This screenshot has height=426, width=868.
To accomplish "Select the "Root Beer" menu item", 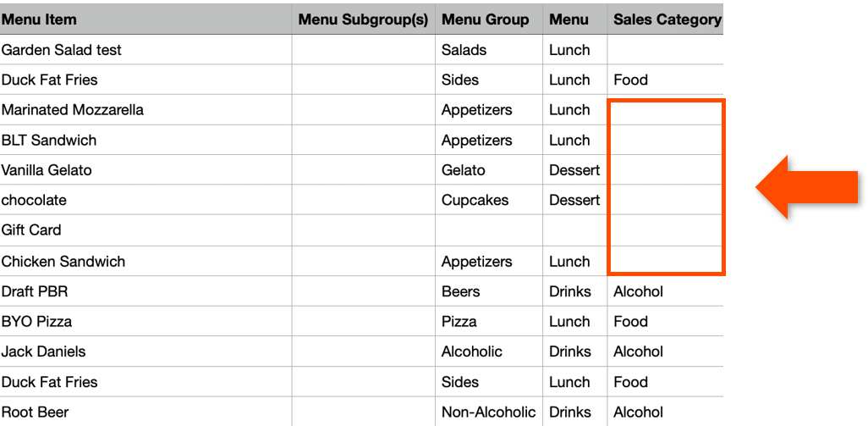I will tap(35, 412).
